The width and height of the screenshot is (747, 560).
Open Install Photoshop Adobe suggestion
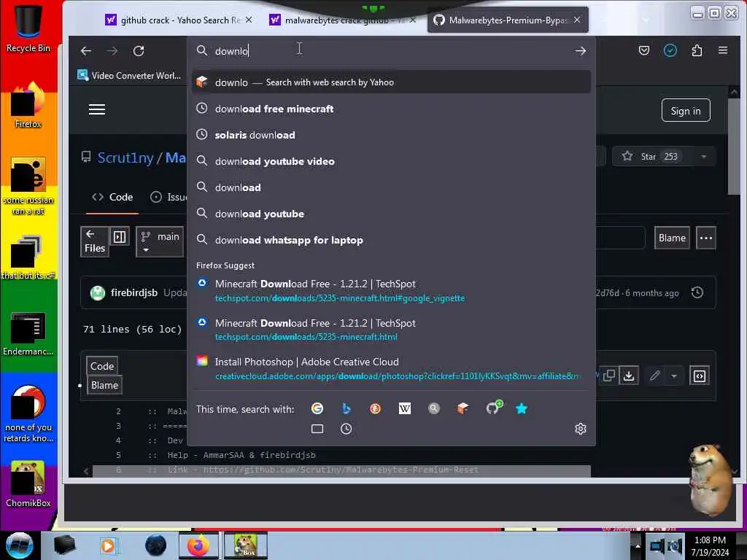click(x=391, y=368)
